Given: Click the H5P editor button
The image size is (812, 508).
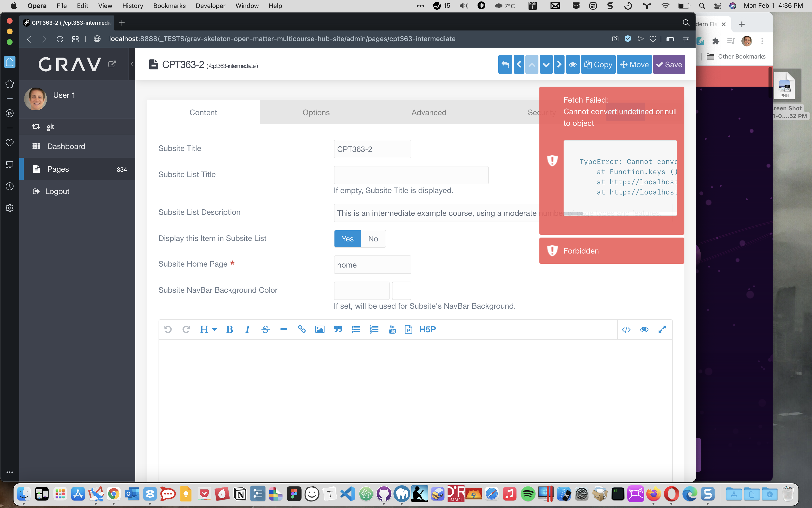Looking at the screenshot, I should point(428,329).
